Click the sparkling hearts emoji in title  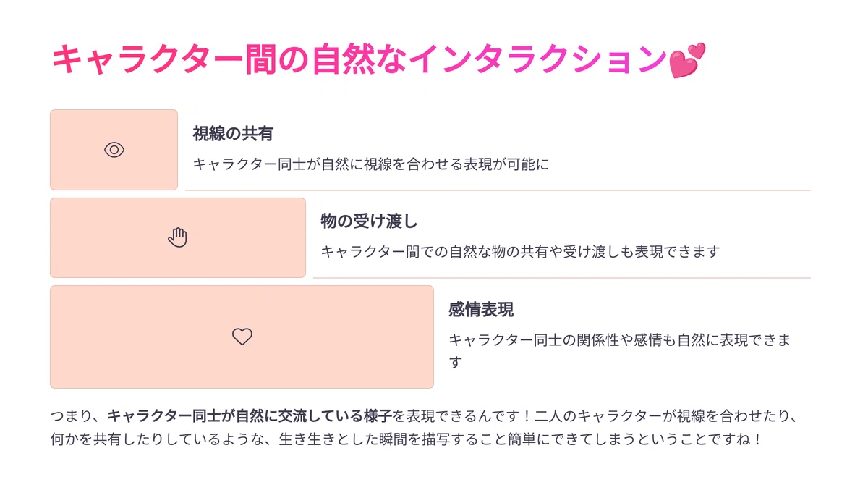686,60
